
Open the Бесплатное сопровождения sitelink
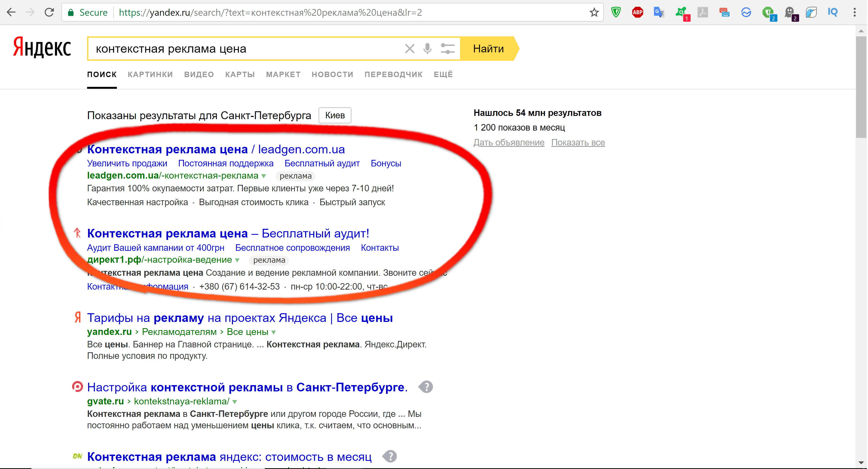[x=292, y=248]
